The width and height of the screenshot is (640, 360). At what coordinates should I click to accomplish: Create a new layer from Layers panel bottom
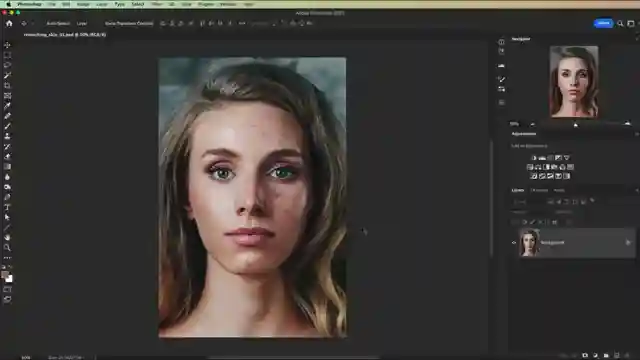[x=617, y=356]
